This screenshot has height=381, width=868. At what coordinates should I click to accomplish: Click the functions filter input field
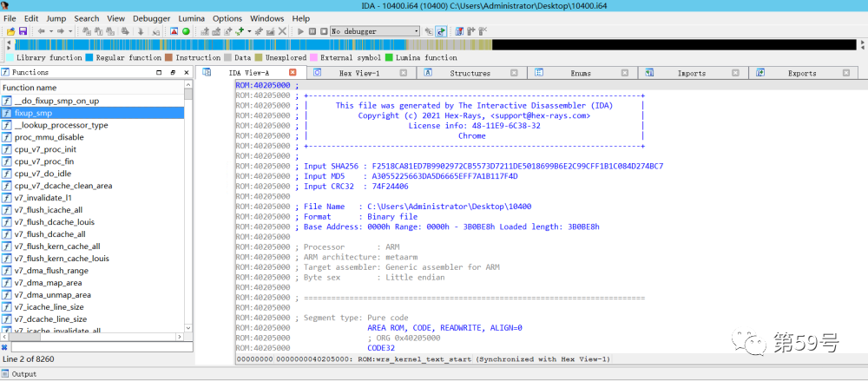coord(101,347)
